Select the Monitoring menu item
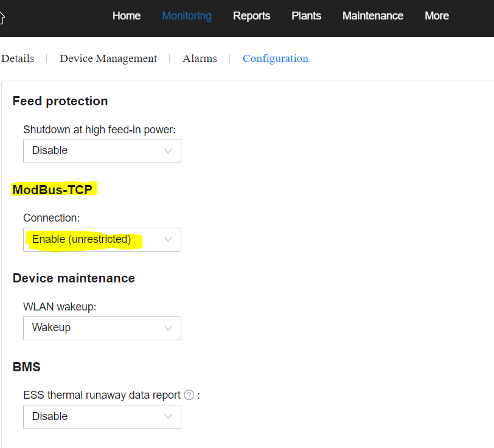Viewport: 494px width, 448px height. click(x=187, y=16)
